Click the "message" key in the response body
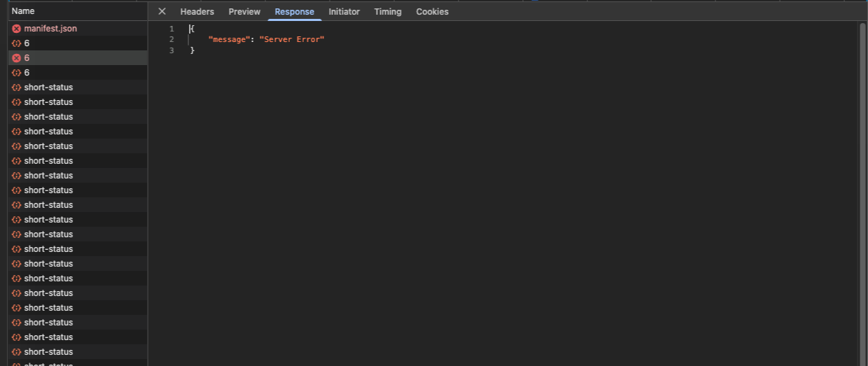868x366 pixels. click(x=228, y=40)
